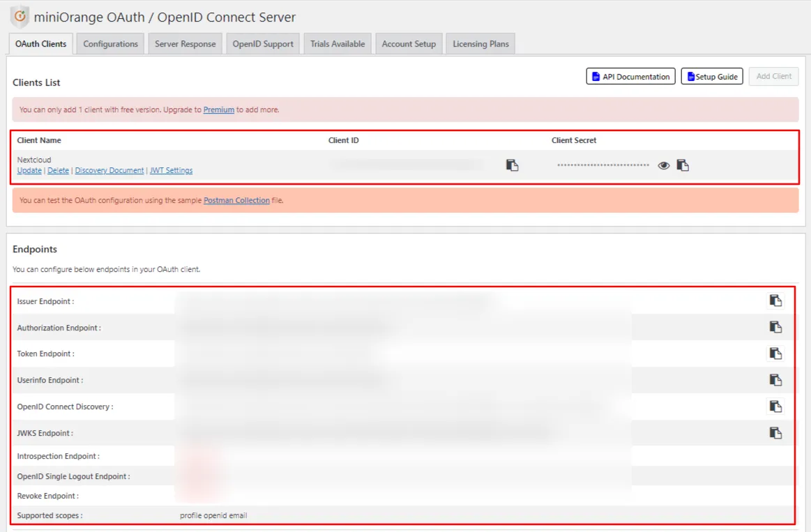Open the Server Response tab

pos(185,44)
